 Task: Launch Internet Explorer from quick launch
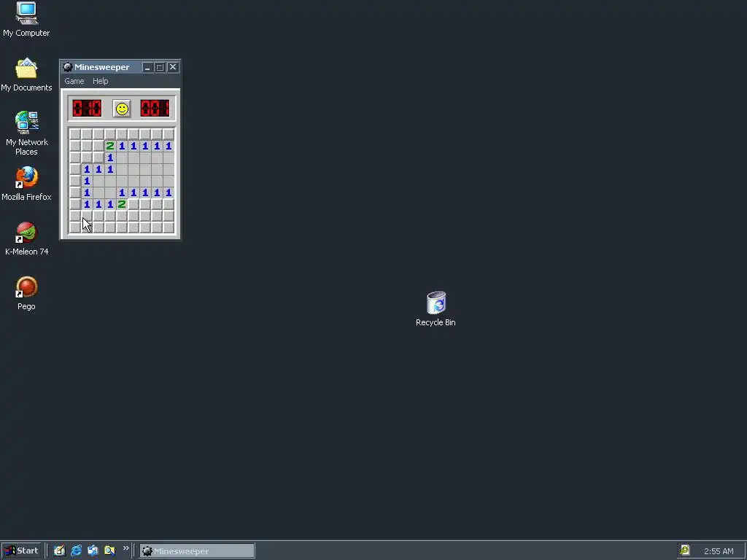click(x=76, y=551)
